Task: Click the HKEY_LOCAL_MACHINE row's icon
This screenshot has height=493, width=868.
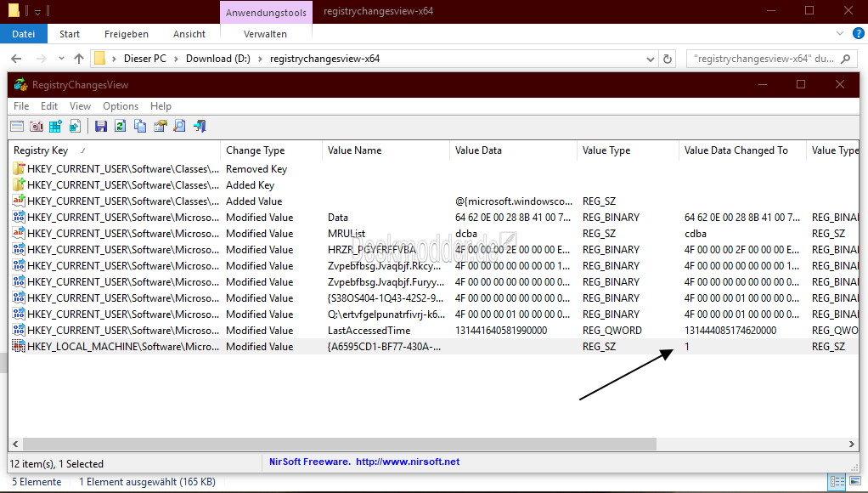Action: [19, 346]
